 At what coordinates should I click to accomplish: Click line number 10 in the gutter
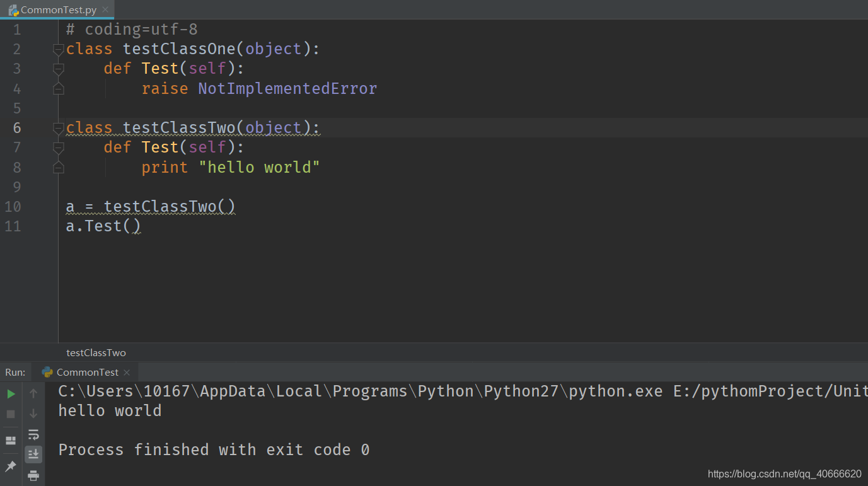(13, 206)
